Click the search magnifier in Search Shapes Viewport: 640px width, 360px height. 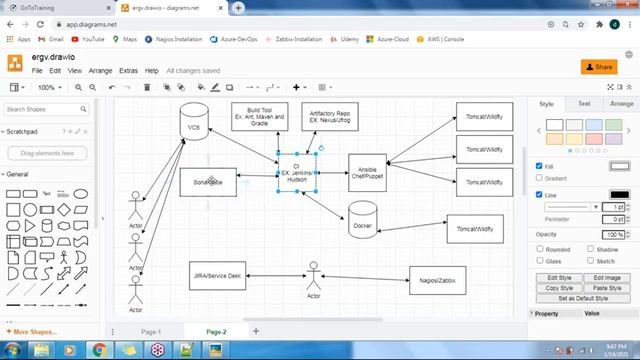coord(83,109)
